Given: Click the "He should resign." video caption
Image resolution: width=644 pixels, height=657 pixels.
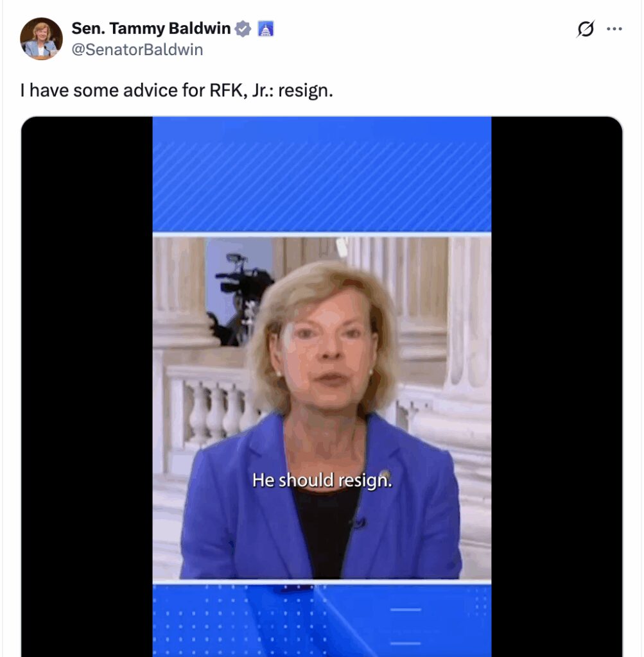Looking at the screenshot, I should pos(322,480).
